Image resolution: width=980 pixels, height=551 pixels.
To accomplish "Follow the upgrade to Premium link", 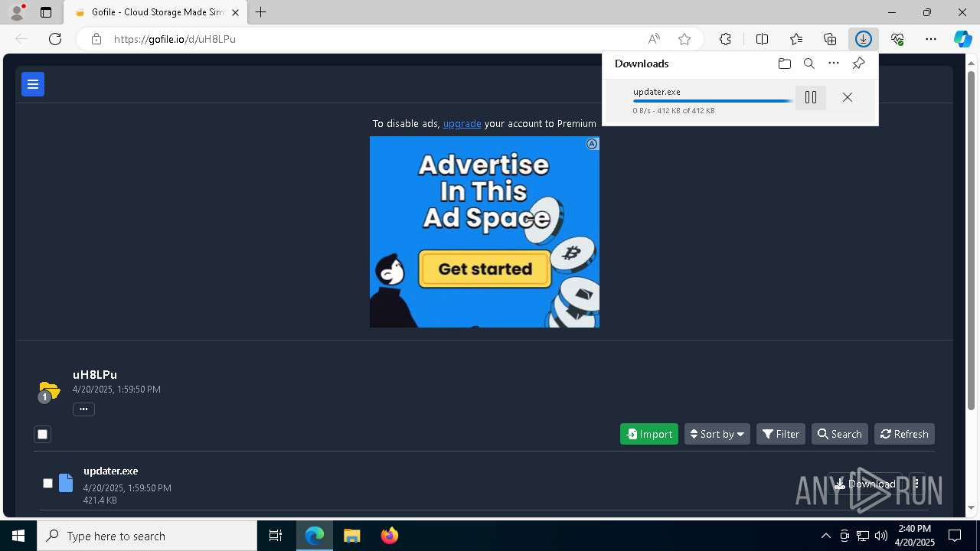I will (x=462, y=123).
